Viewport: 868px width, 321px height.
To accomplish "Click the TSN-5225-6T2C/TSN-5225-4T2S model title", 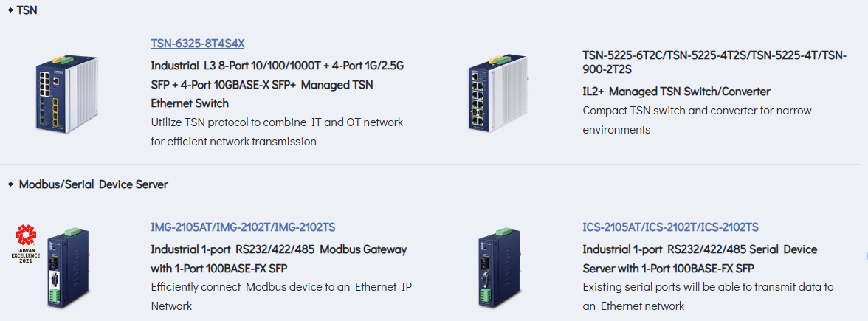I will coord(714,63).
